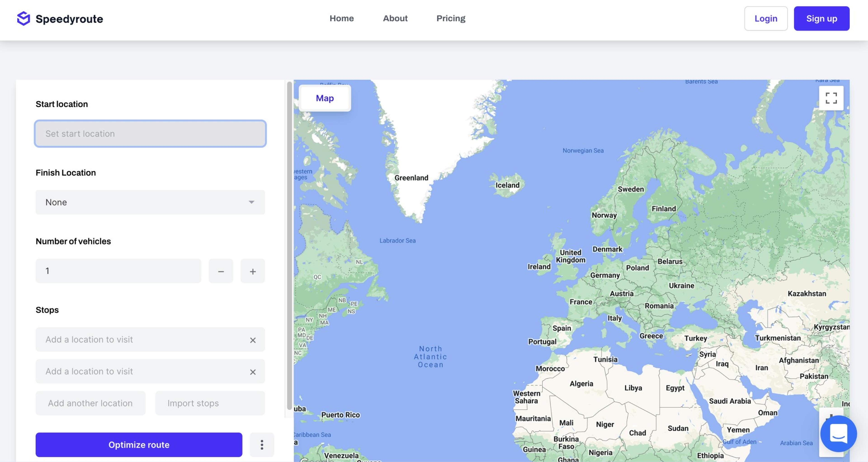Click the Import stops button
The image size is (868, 462).
click(x=210, y=403)
